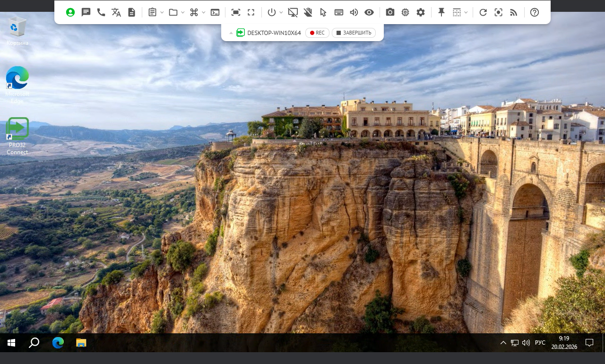Click the refresh connection icon

pyautogui.click(x=483, y=12)
